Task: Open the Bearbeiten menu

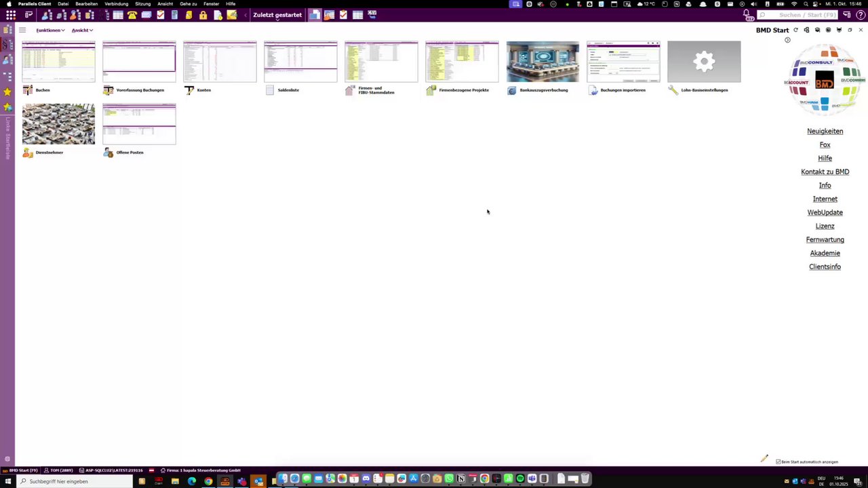Action: pyautogui.click(x=86, y=3)
